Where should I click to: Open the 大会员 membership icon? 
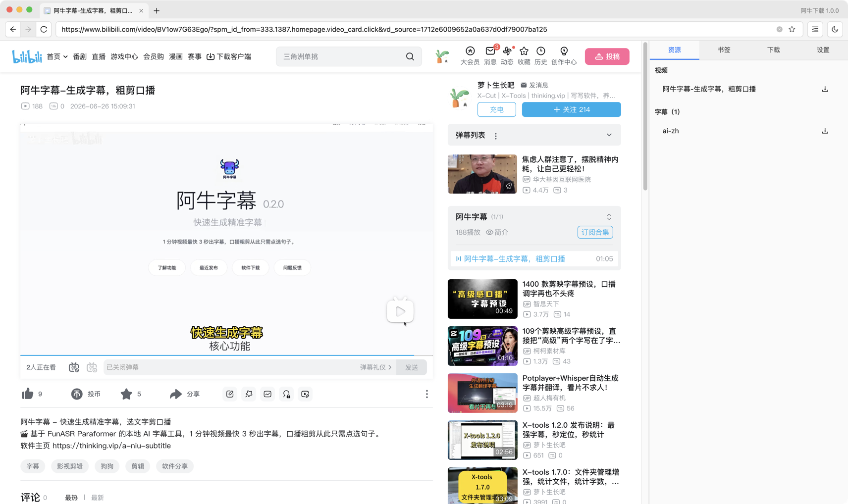tap(470, 55)
